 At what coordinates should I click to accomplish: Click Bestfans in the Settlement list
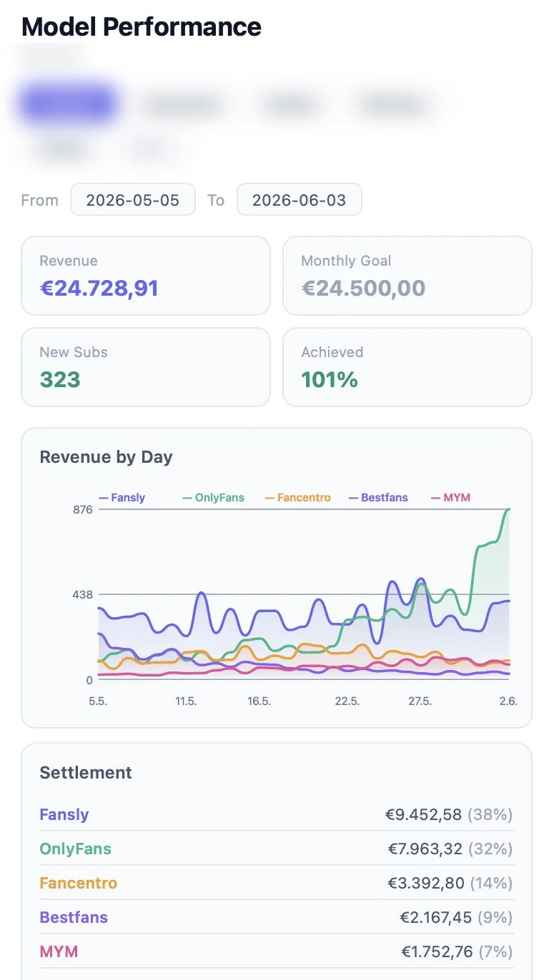74,917
